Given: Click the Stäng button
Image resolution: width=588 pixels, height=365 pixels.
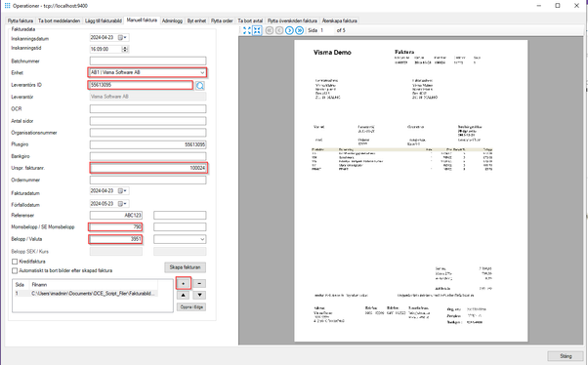Looking at the screenshot, I should pos(566,356).
